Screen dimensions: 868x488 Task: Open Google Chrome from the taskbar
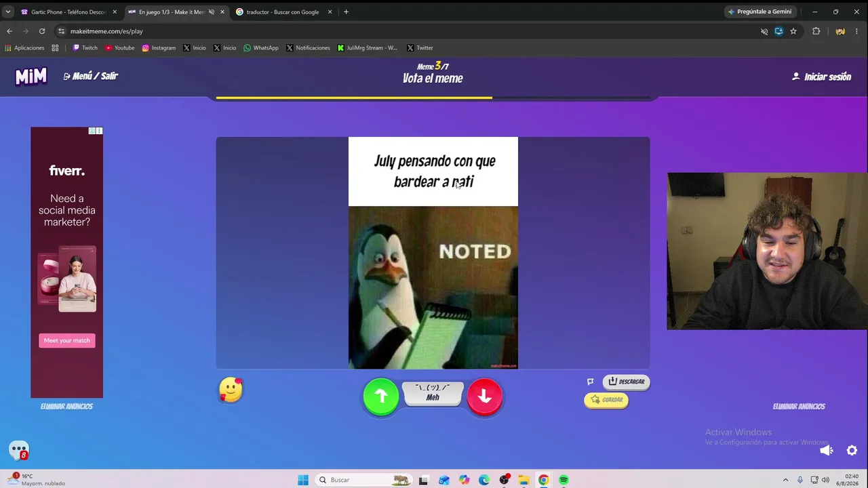point(544,480)
